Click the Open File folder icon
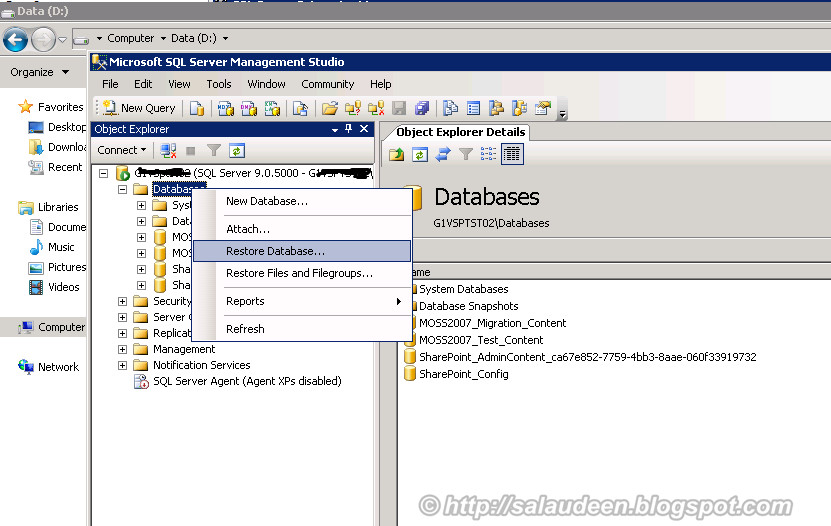831x526 pixels. pos(330,109)
